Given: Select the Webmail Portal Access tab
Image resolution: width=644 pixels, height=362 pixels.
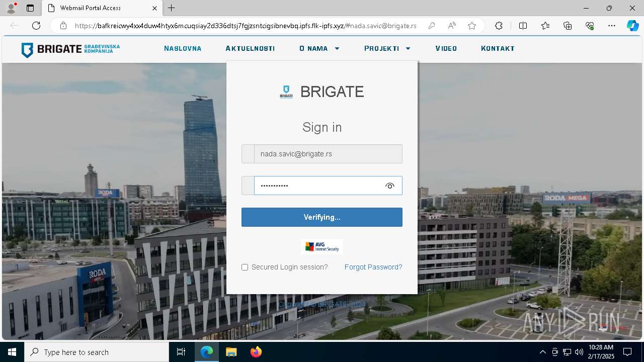Looking at the screenshot, I should pos(103,8).
